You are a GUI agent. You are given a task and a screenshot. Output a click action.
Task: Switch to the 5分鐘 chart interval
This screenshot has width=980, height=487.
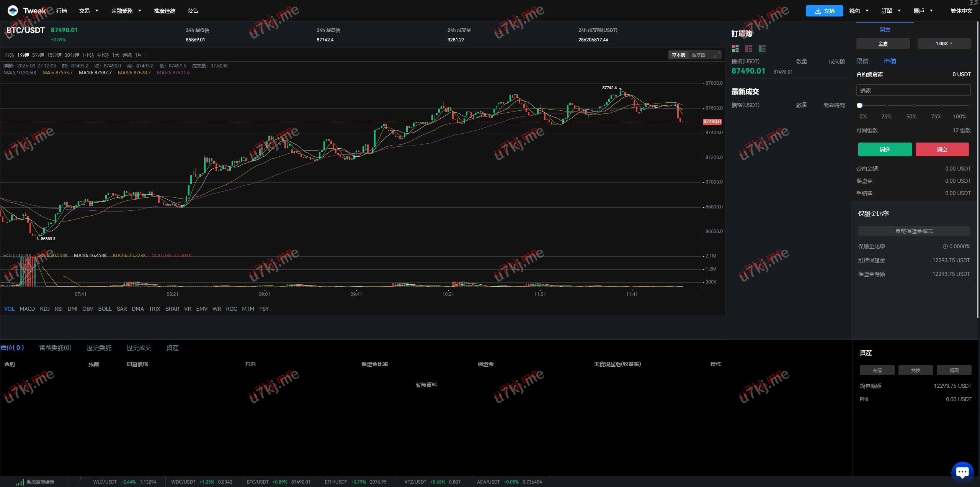(x=38, y=55)
